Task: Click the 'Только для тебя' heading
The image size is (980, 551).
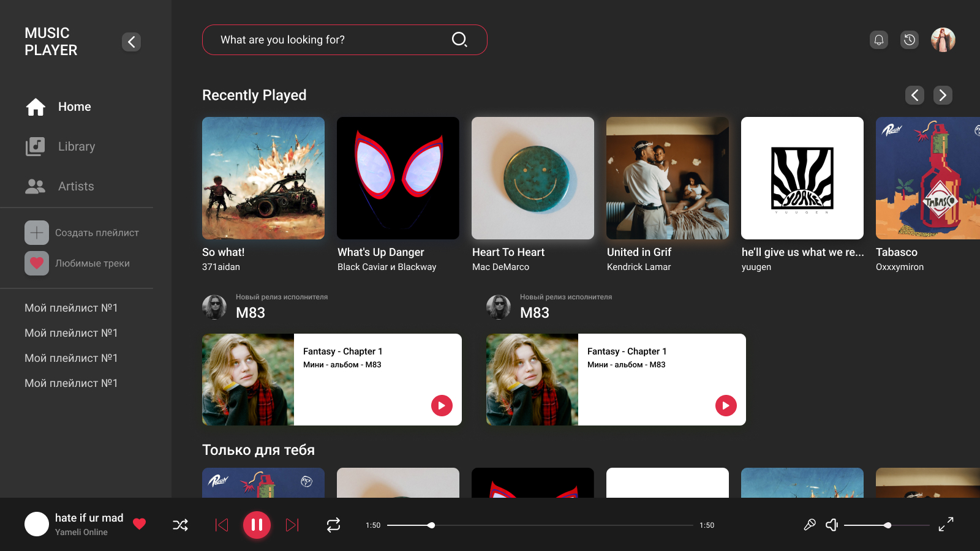Action: coord(258,450)
